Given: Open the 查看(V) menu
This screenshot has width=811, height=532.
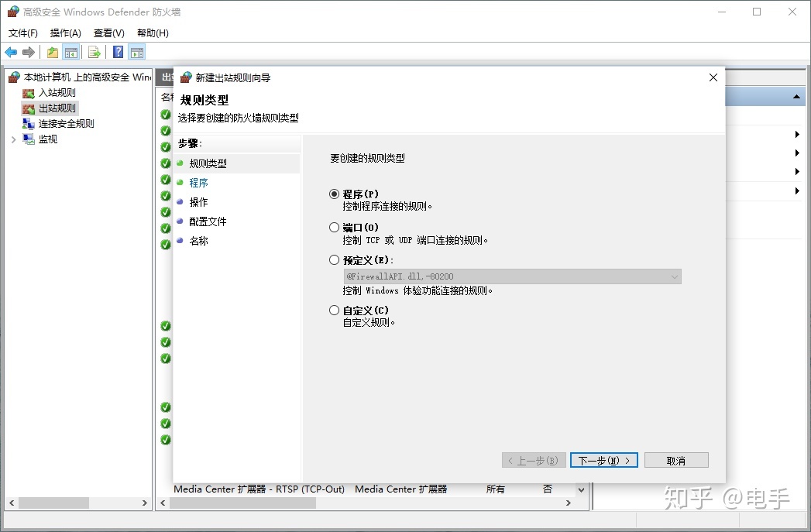Looking at the screenshot, I should (108, 33).
